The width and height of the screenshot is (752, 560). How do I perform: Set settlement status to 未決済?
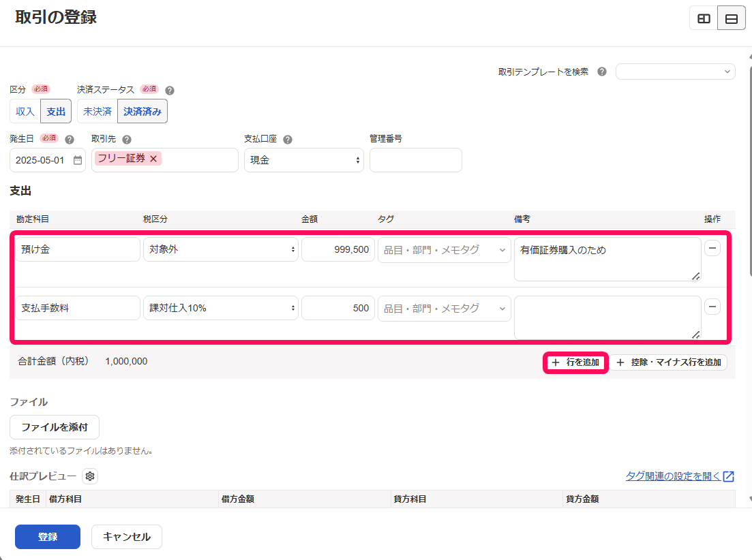(x=97, y=112)
